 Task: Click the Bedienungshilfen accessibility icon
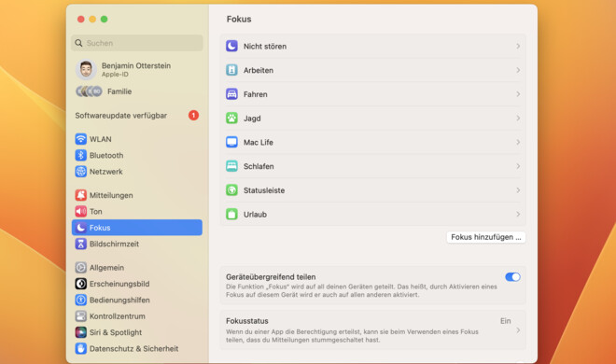81,300
